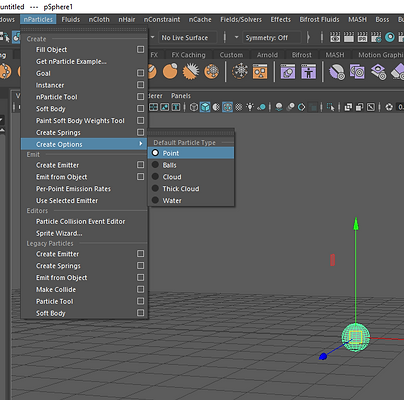The height and width of the screenshot is (400, 404).
Task: Open the Render View window icon
Action: point(335,37)
